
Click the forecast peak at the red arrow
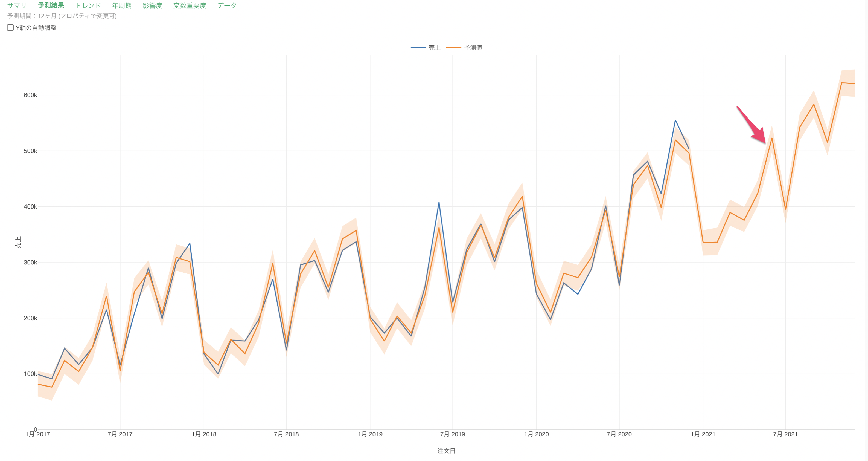pos(772,138)
